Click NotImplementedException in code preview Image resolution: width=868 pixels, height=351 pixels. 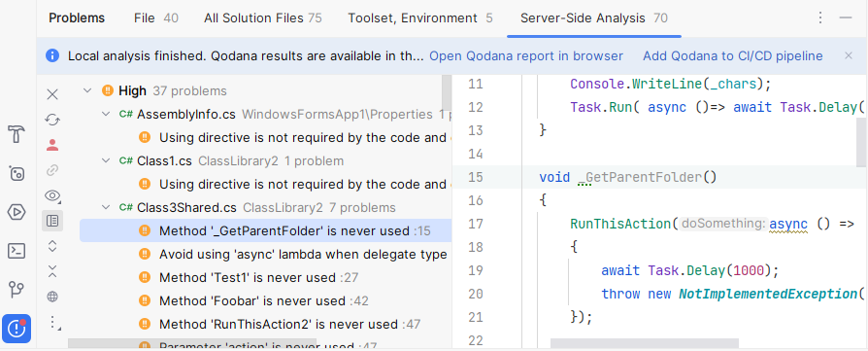pos(767,294)
